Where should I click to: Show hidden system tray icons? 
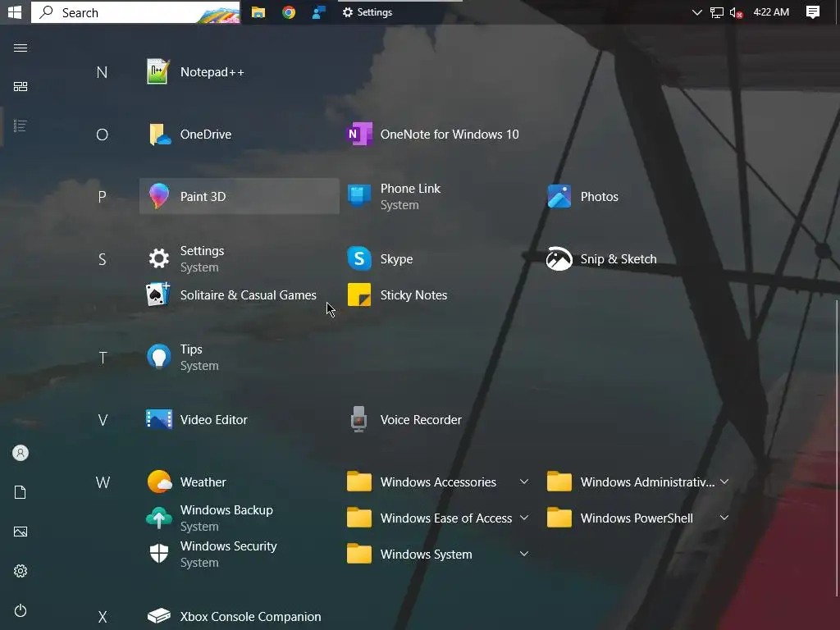click(x=697, y=11)
